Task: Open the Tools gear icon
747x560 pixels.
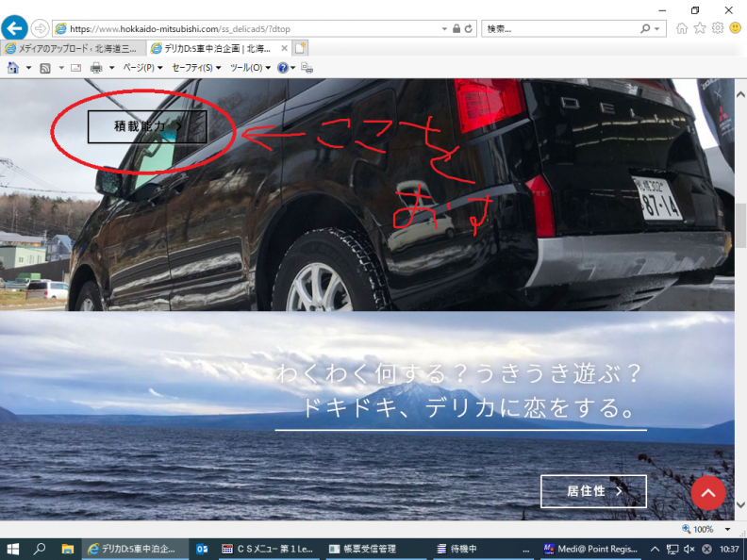Action: tap(718, 28)
